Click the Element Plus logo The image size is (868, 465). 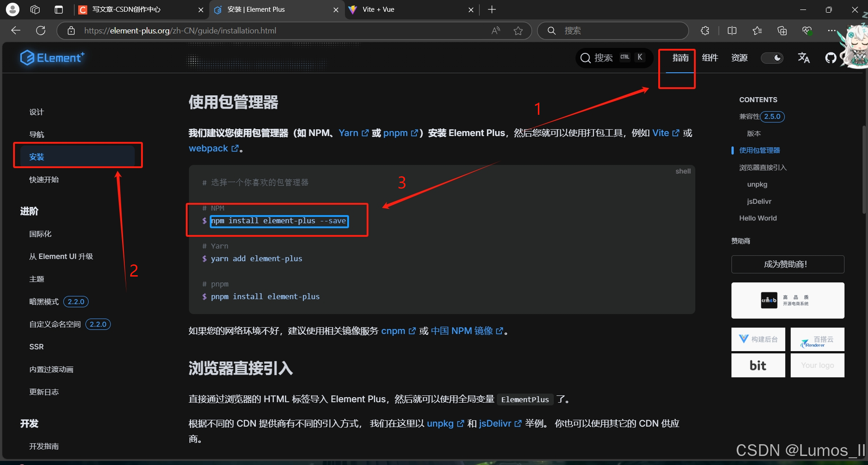click(x=52, y=58)
